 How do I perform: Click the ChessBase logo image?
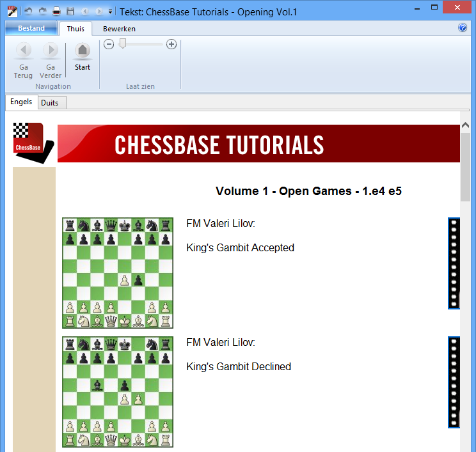(x=33, y=143)
